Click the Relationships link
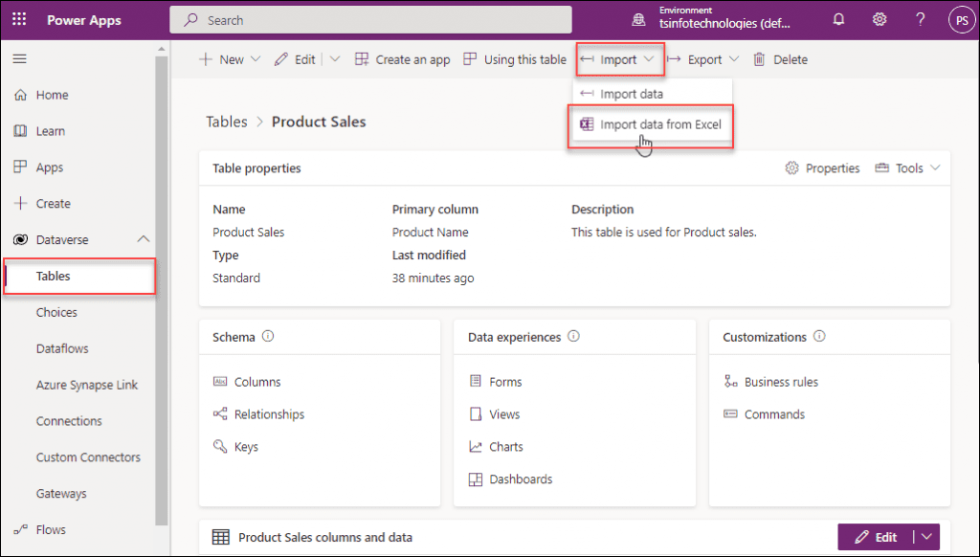980x557 pixels. pyautogui.click(x=269, y=413)
